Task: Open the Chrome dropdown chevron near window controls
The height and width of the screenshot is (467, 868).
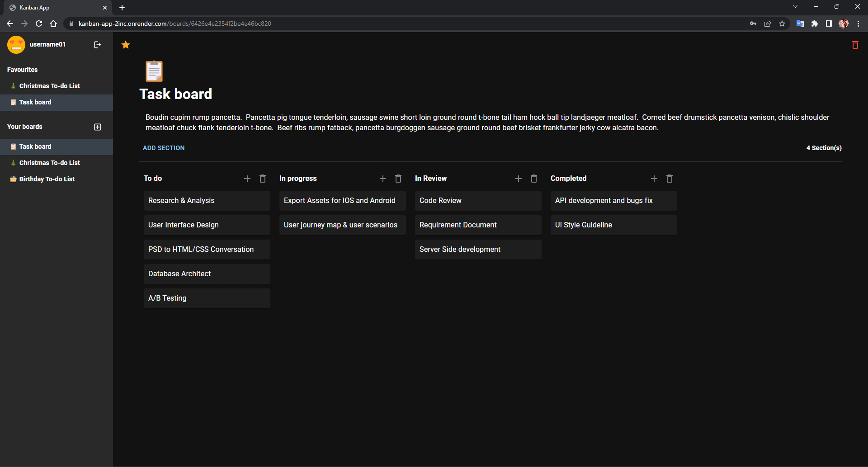Action: 795,6
